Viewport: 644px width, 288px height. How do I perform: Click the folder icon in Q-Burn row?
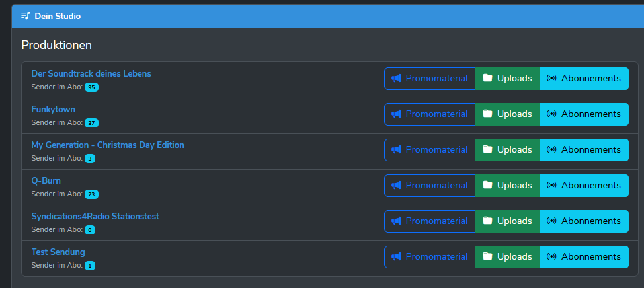tap(487, 186)
